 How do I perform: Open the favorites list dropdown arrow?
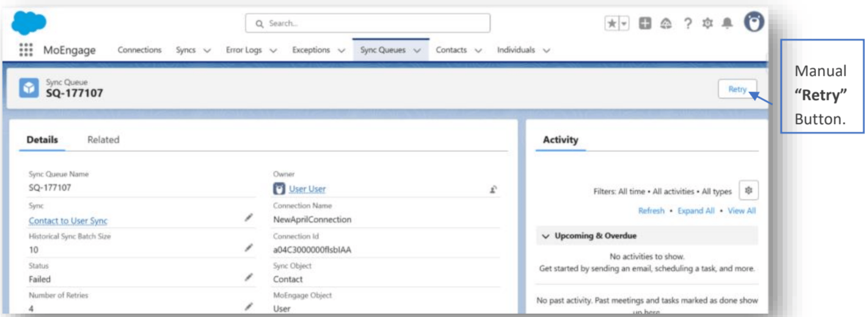coord(624,23)
